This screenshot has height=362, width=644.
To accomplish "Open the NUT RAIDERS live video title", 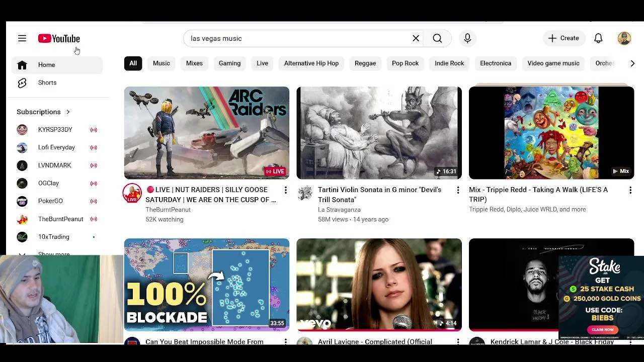I will 211,195.
